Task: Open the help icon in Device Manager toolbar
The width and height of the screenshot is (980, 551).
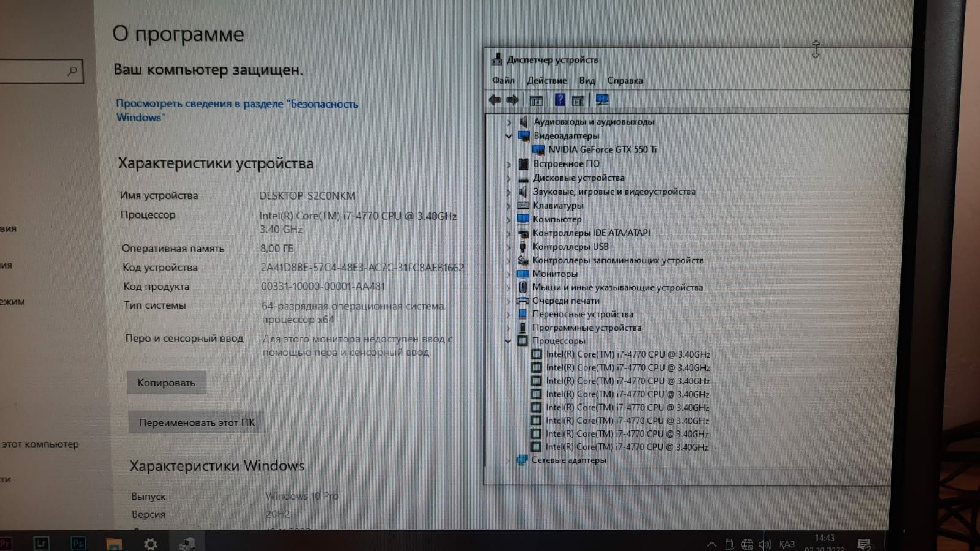Action: (560, 100)
